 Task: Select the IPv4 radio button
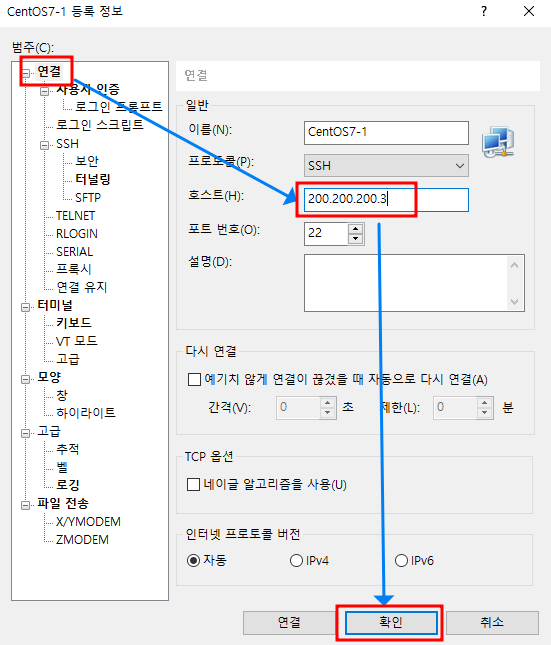296,560
